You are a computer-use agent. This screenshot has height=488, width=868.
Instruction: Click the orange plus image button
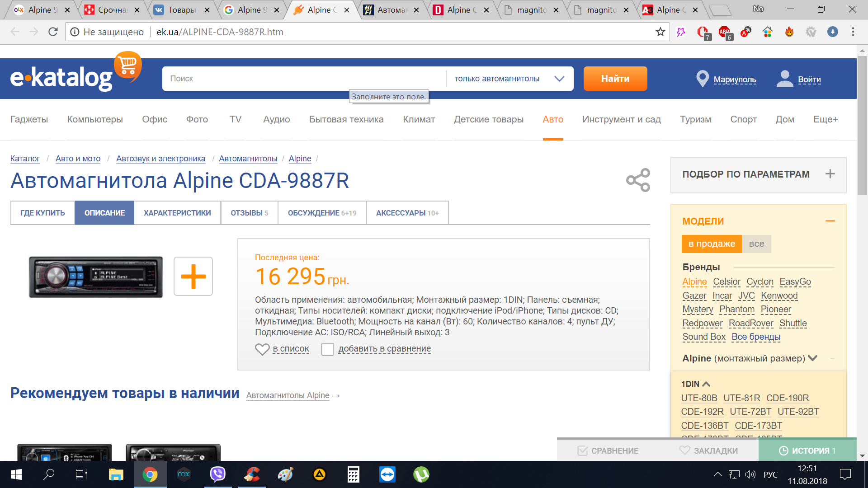coord(193,276)
